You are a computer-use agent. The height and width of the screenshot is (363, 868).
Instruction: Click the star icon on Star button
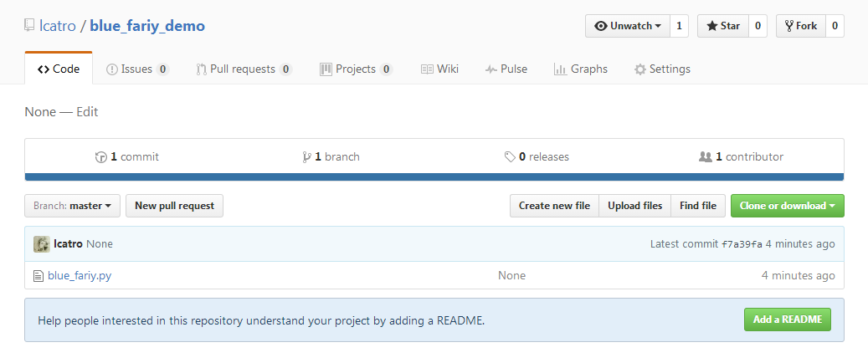pos(711,26)
